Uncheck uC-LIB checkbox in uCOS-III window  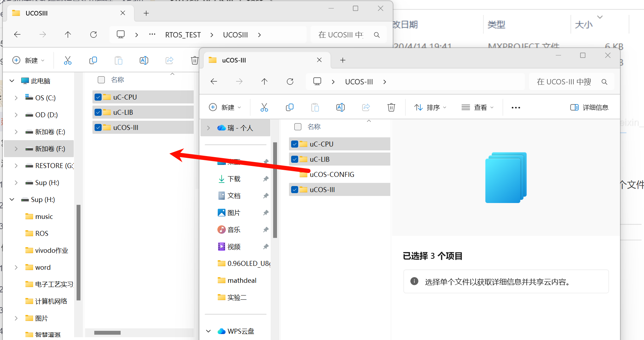click(295, 159)
